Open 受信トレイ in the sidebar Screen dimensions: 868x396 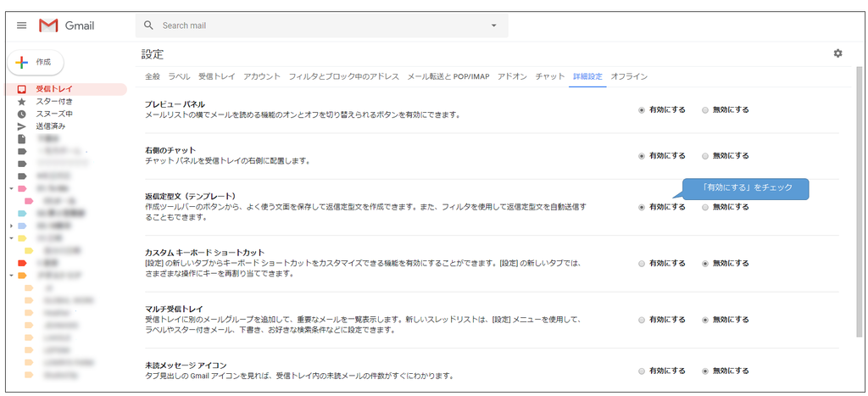[x=54, y=89]
